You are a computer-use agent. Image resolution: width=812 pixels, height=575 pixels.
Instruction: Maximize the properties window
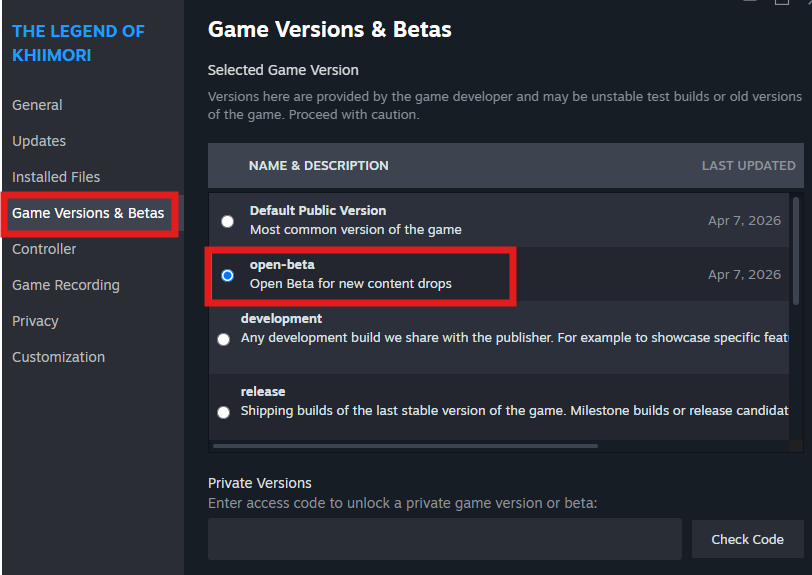pos(781,3)
